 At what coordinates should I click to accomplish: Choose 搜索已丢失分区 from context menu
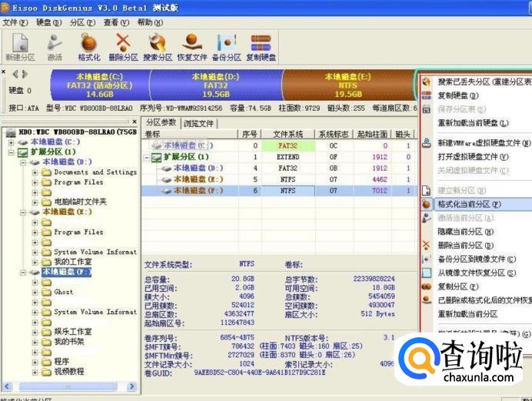tap(477, 82)
